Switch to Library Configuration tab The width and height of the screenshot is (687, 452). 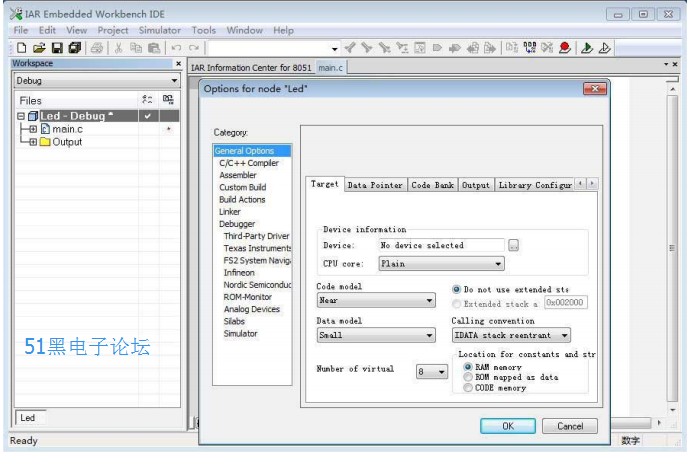(x=535, y=185)
